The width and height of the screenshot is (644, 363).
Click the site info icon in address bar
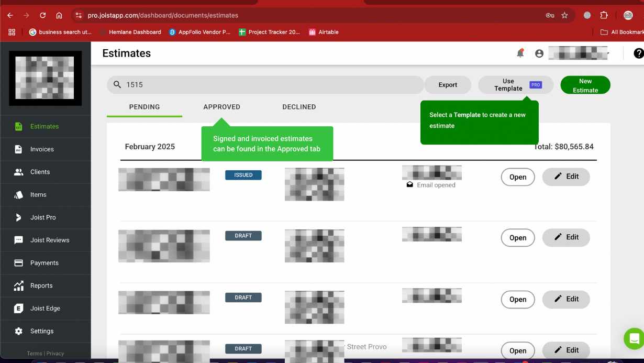point(79,15)
